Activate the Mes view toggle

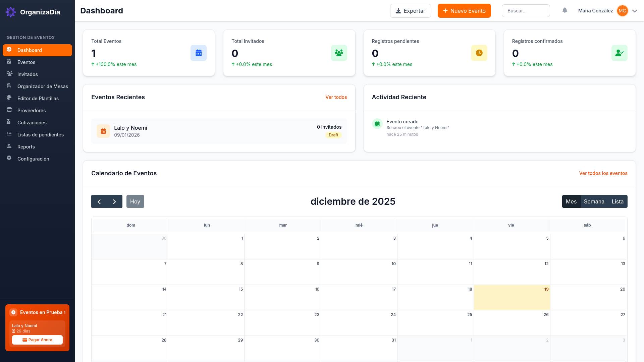[572, 201]
